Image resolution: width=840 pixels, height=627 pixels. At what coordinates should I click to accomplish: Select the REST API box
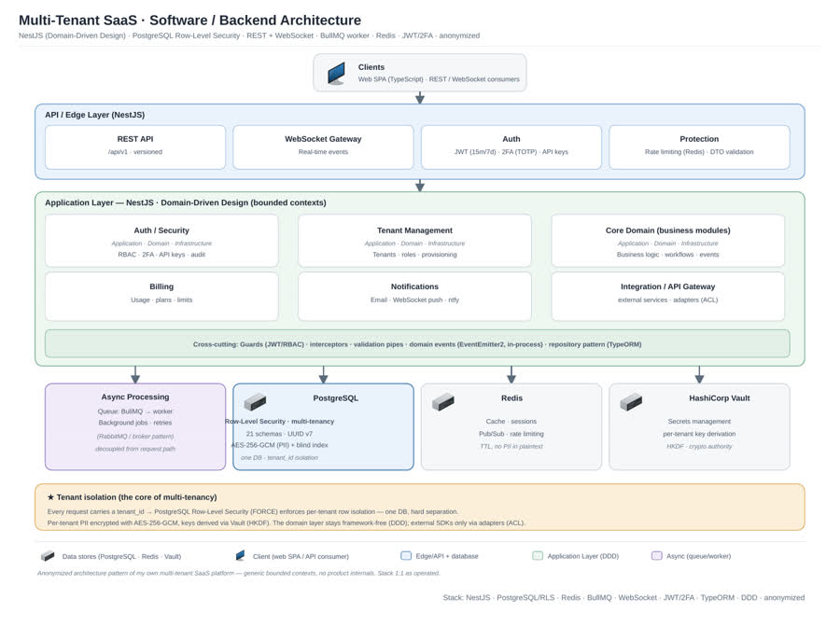135,147
